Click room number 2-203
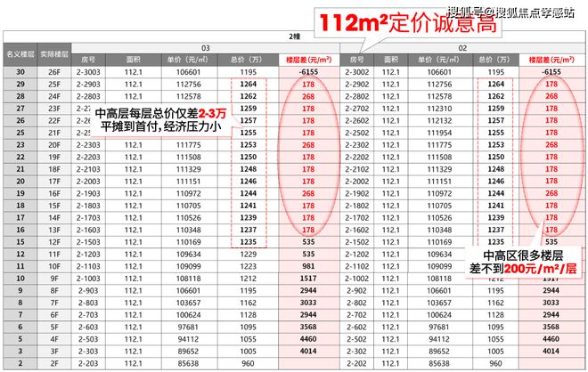The image size is (588, 372). click(88, 363)
